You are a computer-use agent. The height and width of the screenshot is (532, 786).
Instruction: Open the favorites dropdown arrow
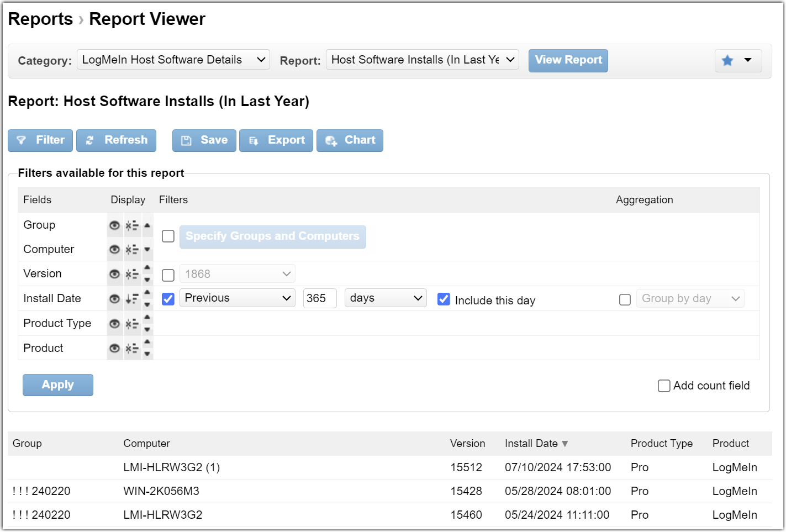click(748, 60)
